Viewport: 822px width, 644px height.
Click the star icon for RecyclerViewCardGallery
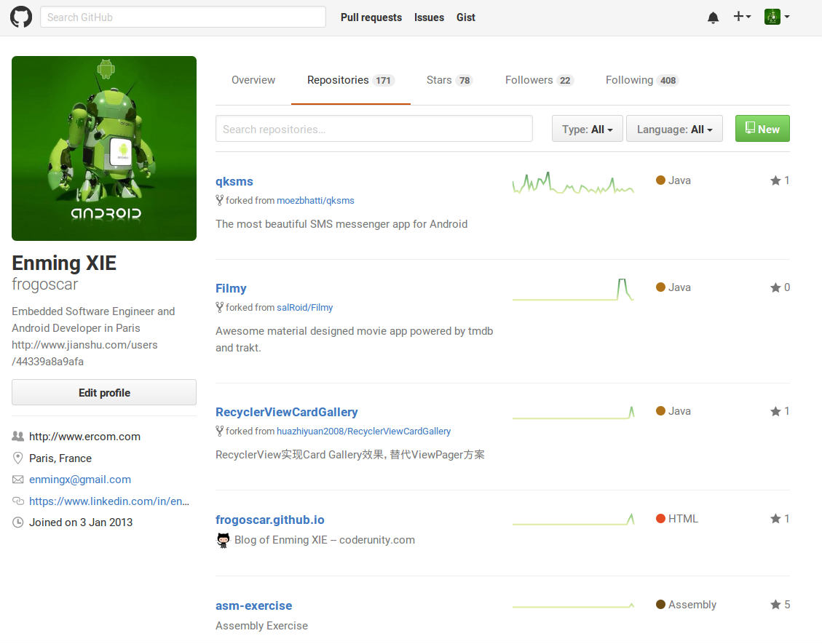775,411
